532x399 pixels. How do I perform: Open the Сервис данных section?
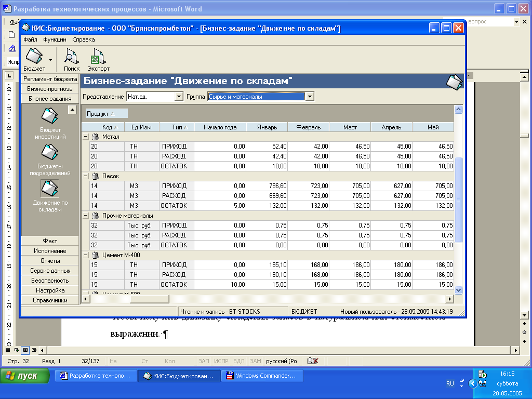[50, 270]
